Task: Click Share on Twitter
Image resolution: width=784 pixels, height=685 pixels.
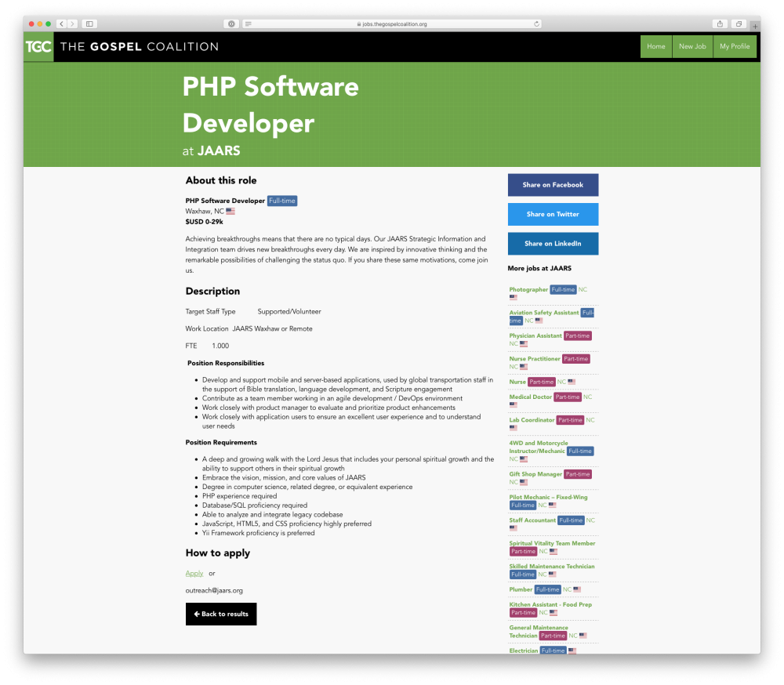Action: [553, 214]
